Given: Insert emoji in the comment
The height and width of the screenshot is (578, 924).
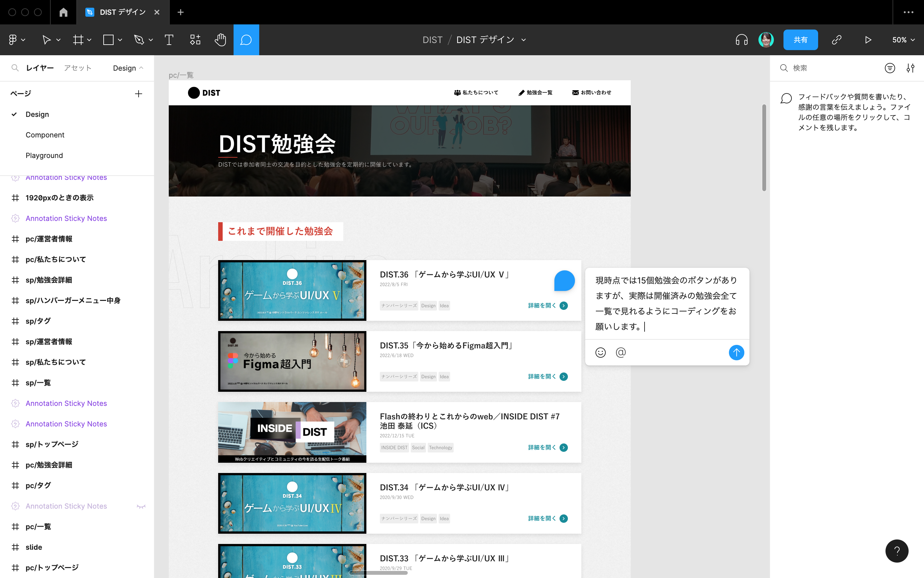Looking at the screenshot, I should click(x=600, y=353).
